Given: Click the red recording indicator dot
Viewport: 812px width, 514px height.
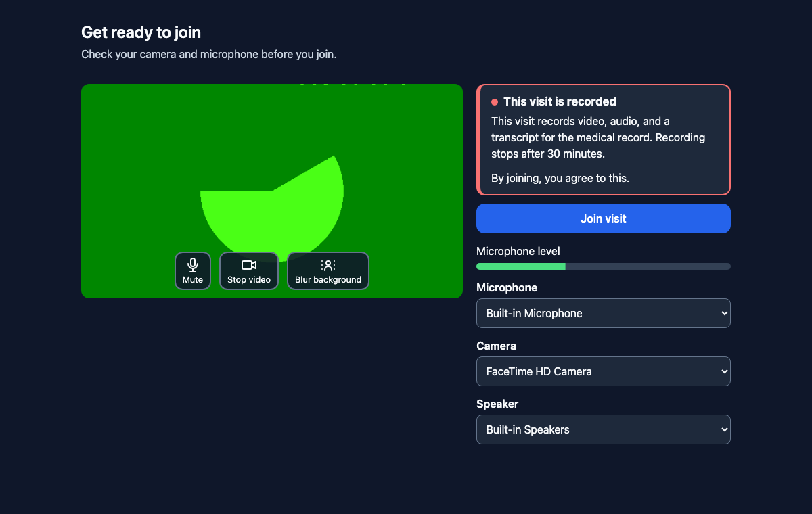Looking at the screenshot, I should [495, 102].
